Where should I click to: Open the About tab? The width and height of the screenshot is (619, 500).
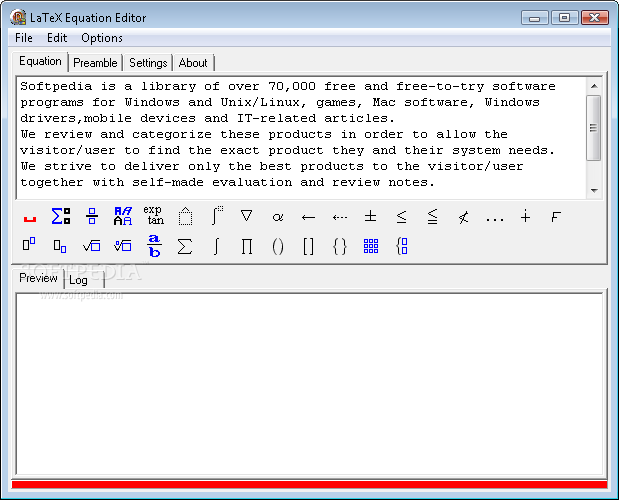193,63
